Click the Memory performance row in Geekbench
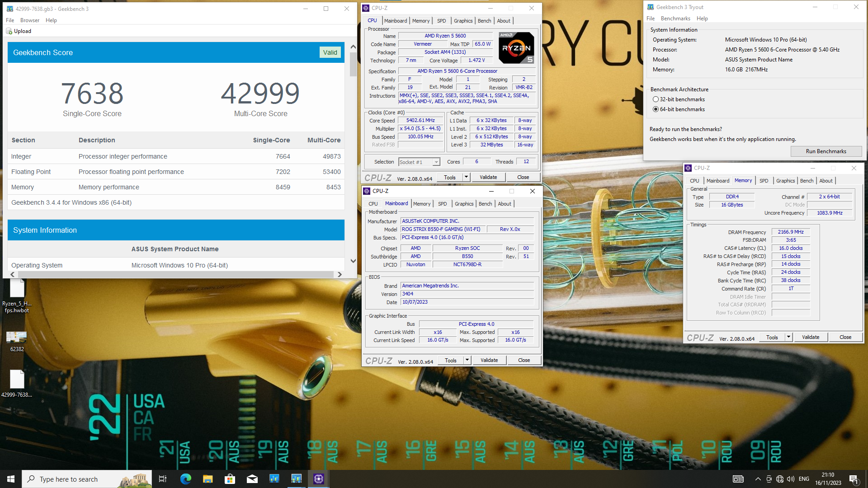This screenshot has height=488, width=868. [176, 187]
